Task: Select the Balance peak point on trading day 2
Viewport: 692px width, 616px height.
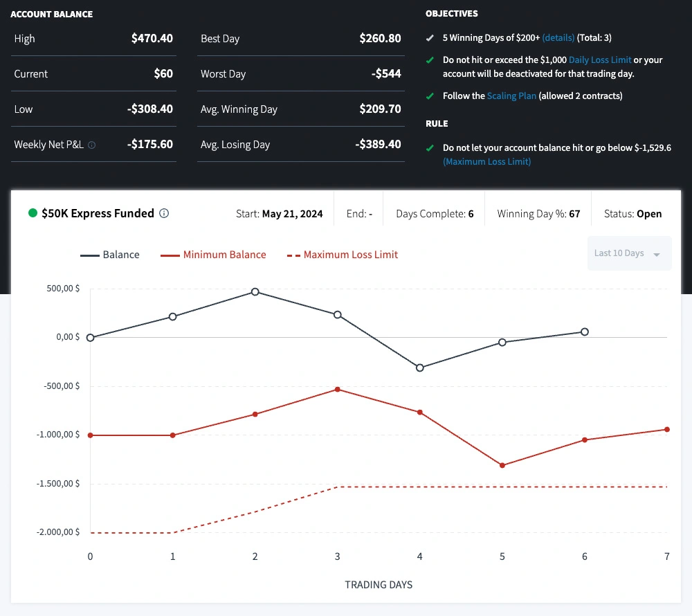Action: [255, 292]
